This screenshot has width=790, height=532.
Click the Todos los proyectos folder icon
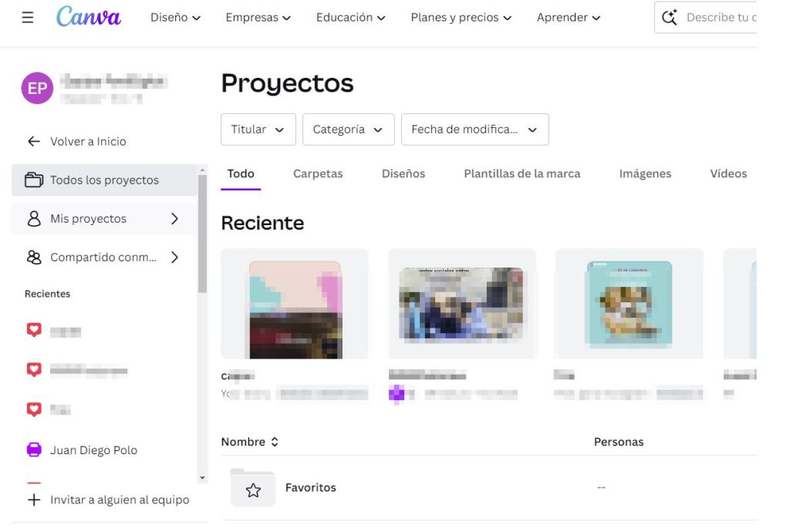tap(33, 180)
